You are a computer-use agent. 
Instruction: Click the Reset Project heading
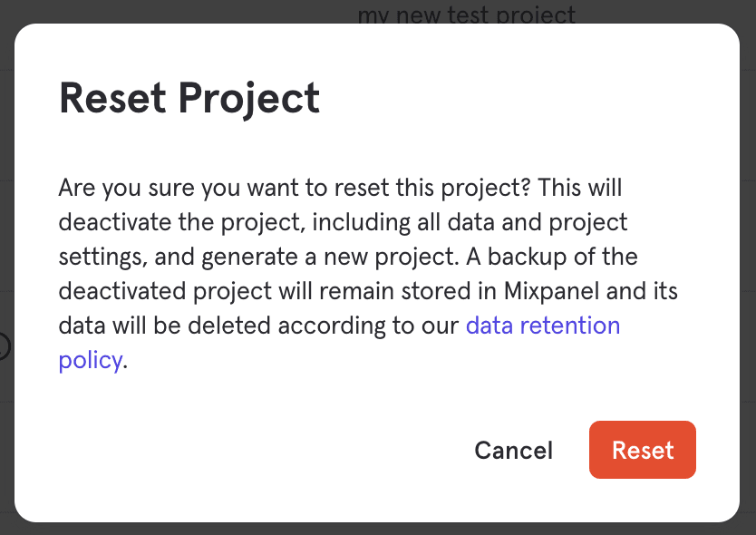point(189,98)
